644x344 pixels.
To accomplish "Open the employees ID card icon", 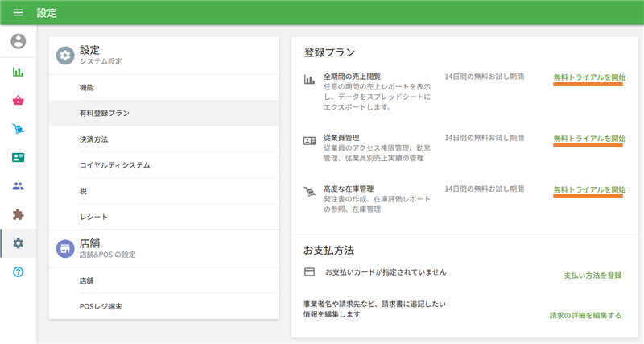I will pyautogui.click(x=18, y=158).
